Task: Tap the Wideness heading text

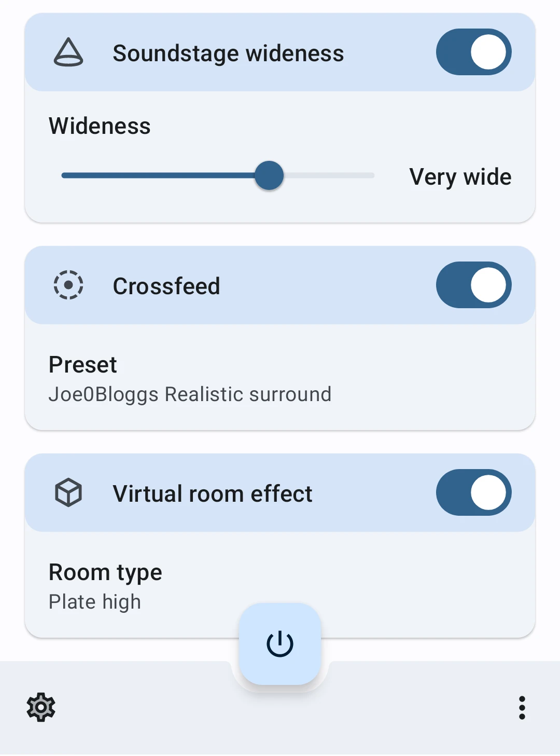Action: point(100,126)
